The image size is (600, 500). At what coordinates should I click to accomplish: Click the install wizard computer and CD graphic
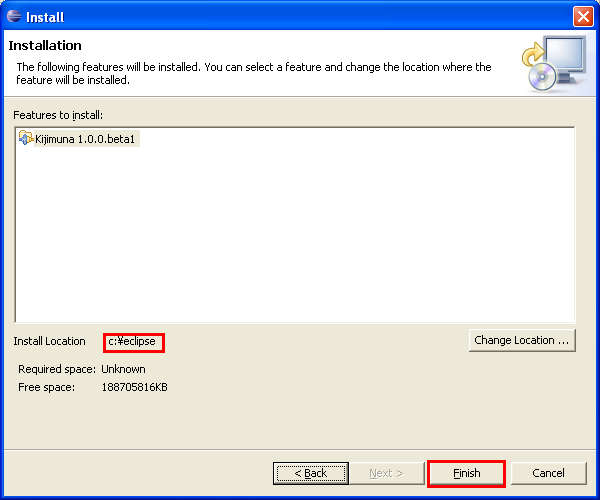553,65
